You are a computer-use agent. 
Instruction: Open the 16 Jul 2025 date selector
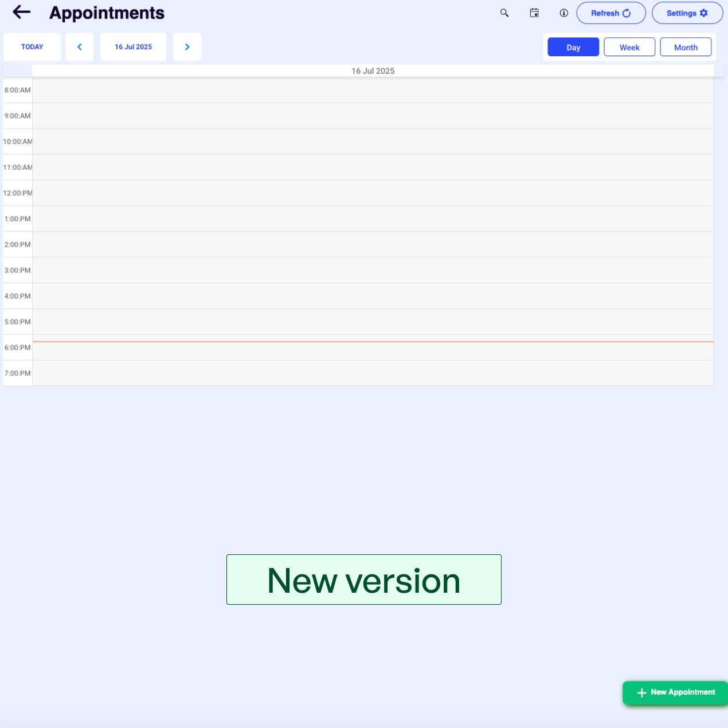click(x=133, y=46)
